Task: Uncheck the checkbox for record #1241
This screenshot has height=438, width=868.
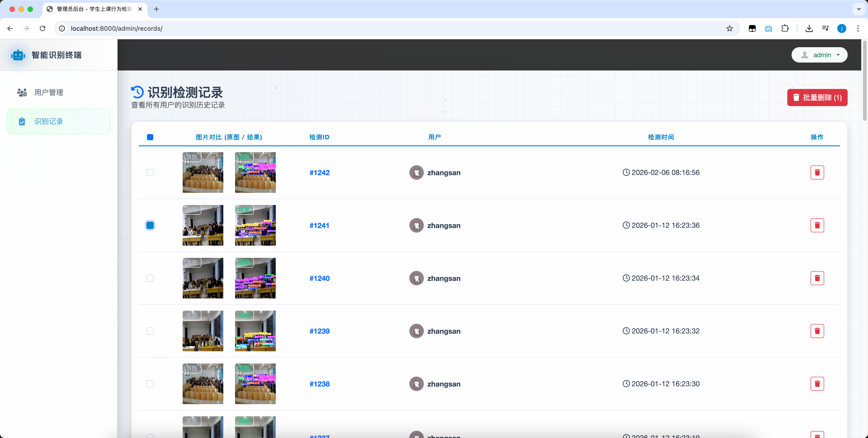Action: click(x=150, y=225)
